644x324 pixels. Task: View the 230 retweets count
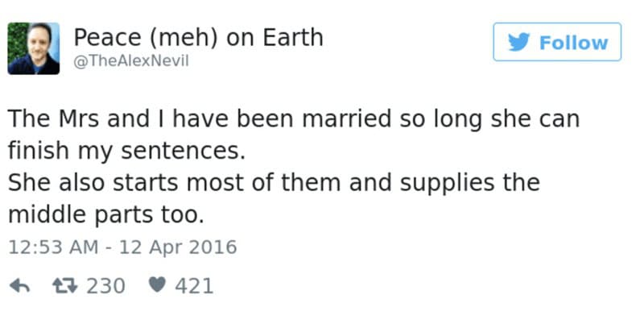(x=105, y=285)
